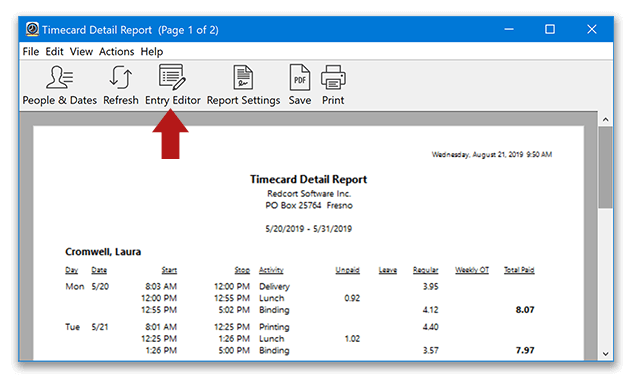Click the date range 5/20/2019 - 5/31/2019
Viewport: 630px width, 380px height.
click(309, 229)
